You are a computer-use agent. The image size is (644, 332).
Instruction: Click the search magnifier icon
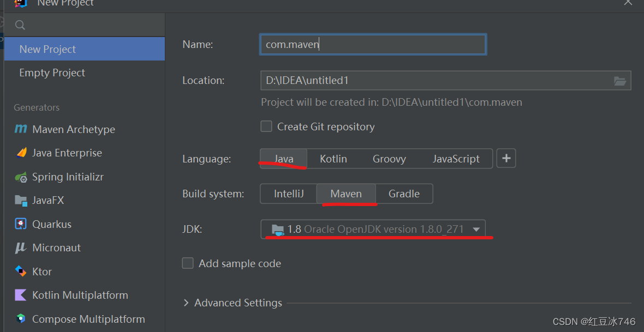pos(20,25)
